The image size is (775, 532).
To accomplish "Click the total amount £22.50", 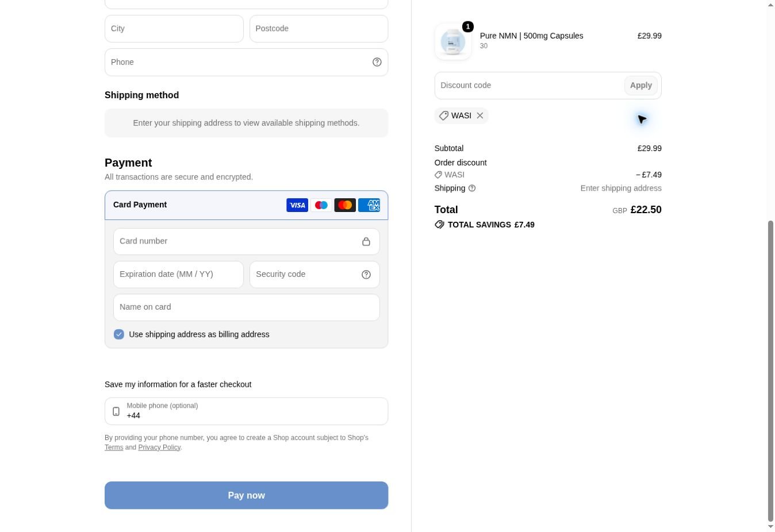I will 646,210.
